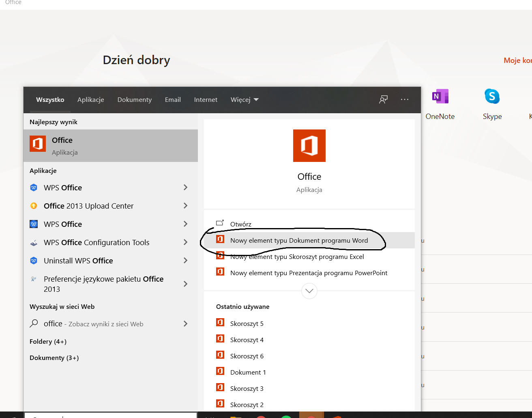This screenshot has height=418, width=532.
Task: Switch to the Internet tab
Action: coord(206,99)
